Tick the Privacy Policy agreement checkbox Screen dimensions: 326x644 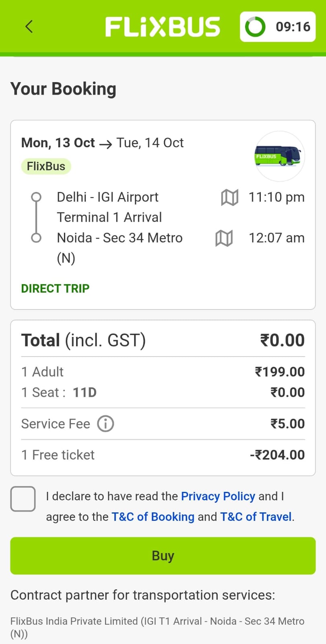coord(23,499)
